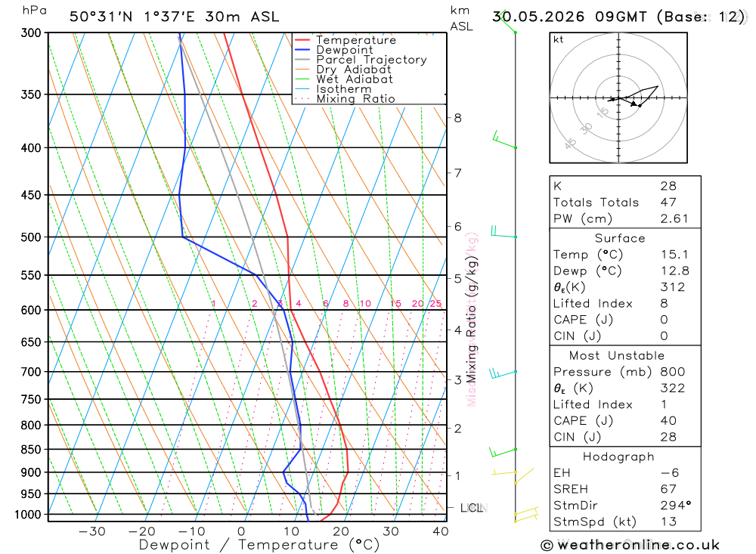Click the Totals Totals value 47
The image size is (756, 554).
pos(668,203)
